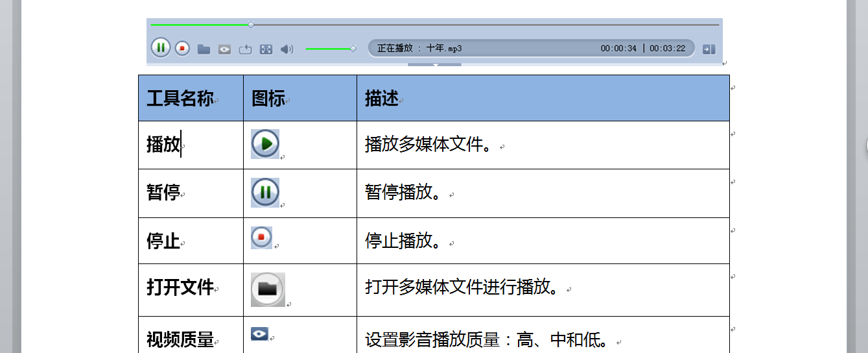Select the green play icon in the table
Screen dimensions: 868x353
pos(265,144)
